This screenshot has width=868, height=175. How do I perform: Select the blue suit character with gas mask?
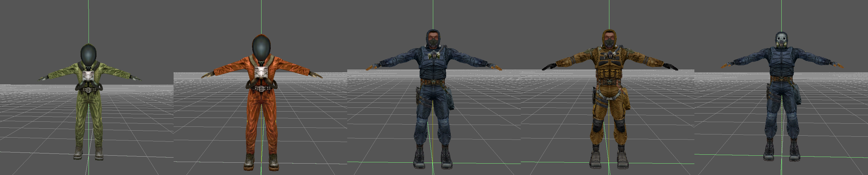point(782,96)
